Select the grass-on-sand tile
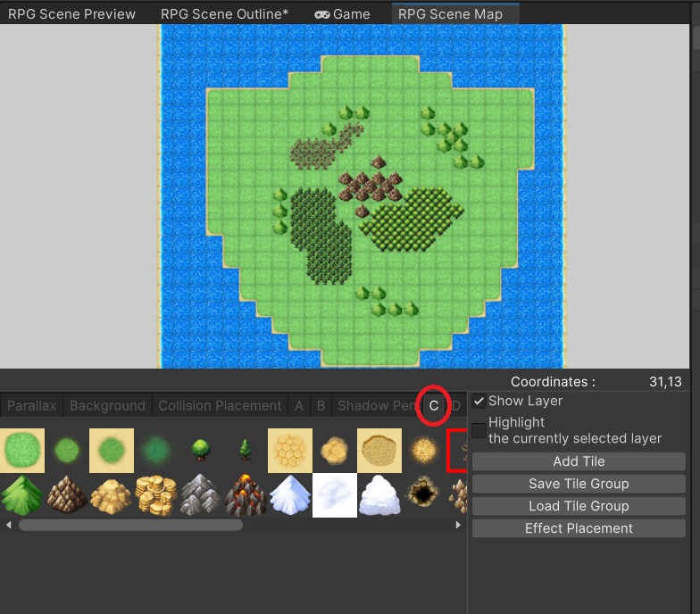Screen dimensions: 700x614 (x=112, y=450)
